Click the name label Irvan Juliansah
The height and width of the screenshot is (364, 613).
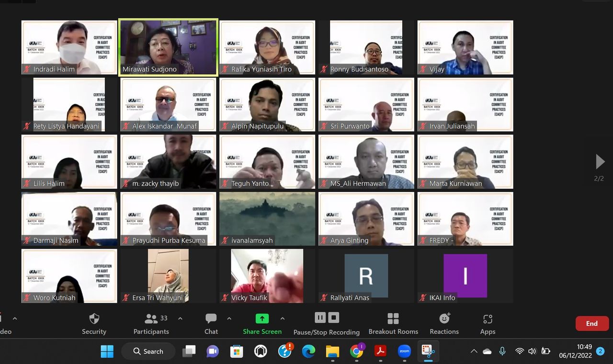click(x=452, y=126)
